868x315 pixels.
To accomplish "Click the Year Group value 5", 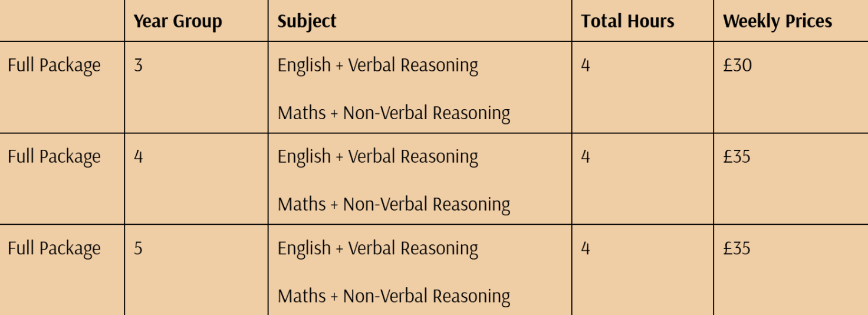I will (x=138, y=248).
